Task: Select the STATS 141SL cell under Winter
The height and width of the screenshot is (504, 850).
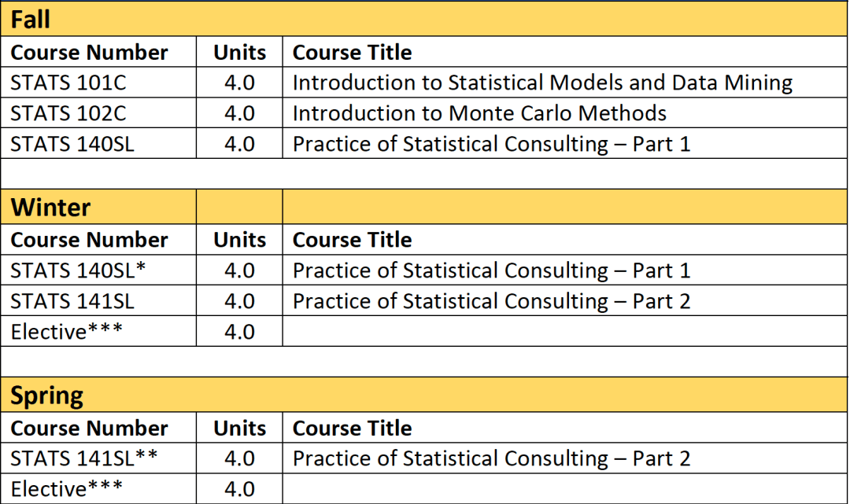Action: click(72, 301)
